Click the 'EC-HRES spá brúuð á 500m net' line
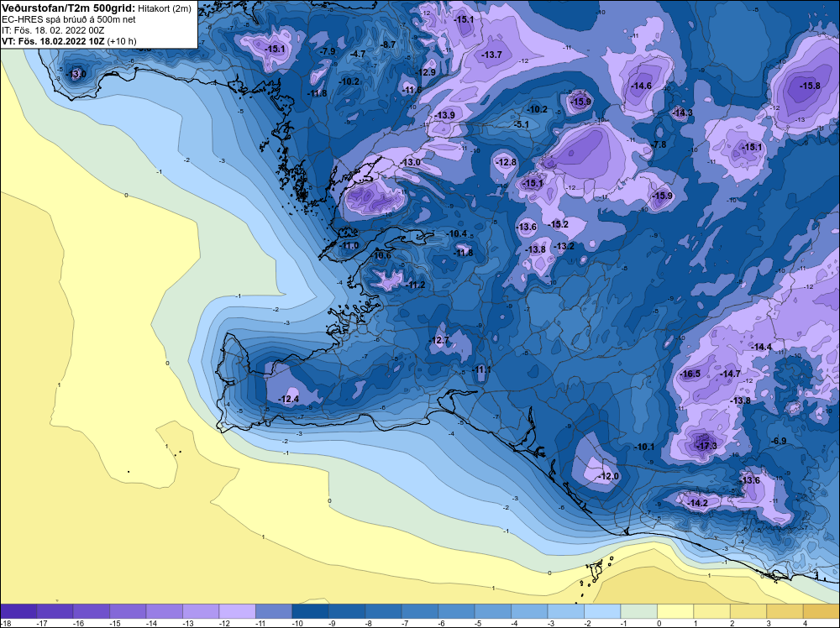The height and width of the screenshot is (628, 840). 69,20
